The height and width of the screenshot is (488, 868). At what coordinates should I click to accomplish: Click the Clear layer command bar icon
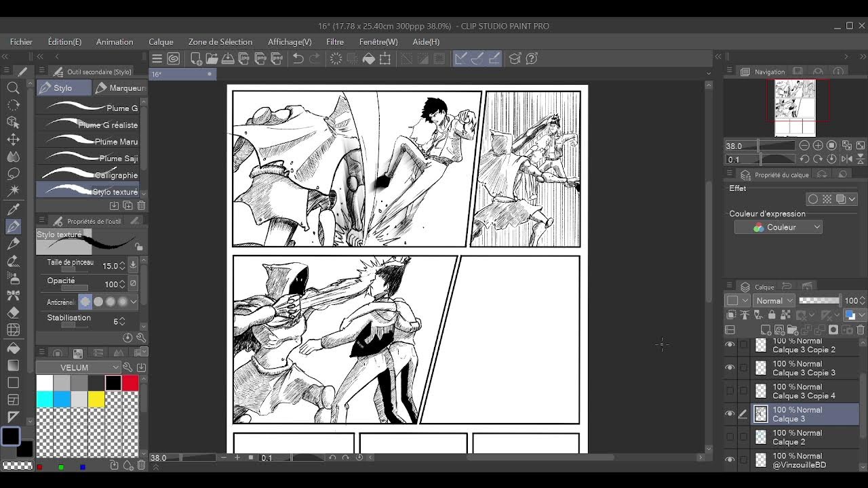336,58
